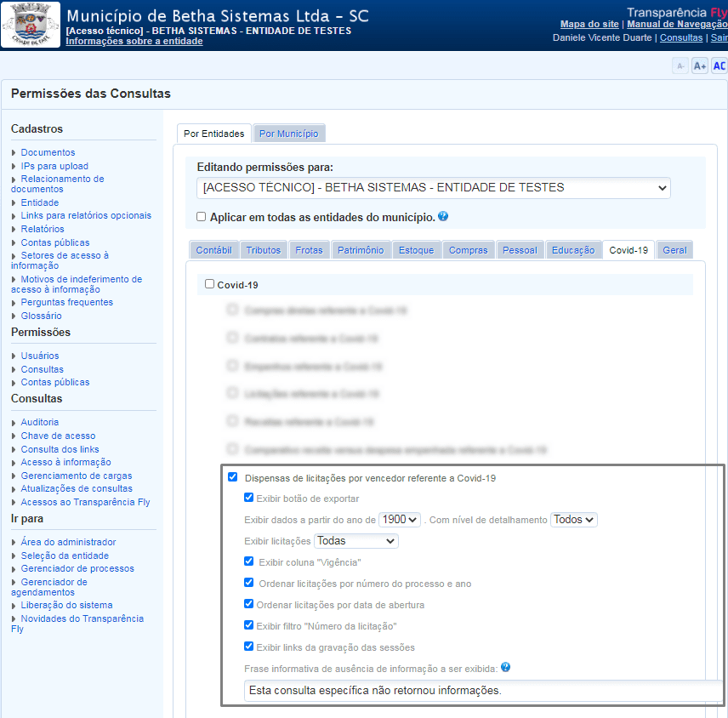
Task: Enable the main Covid-19 group checkbox
Action: [x=210, y=284]
